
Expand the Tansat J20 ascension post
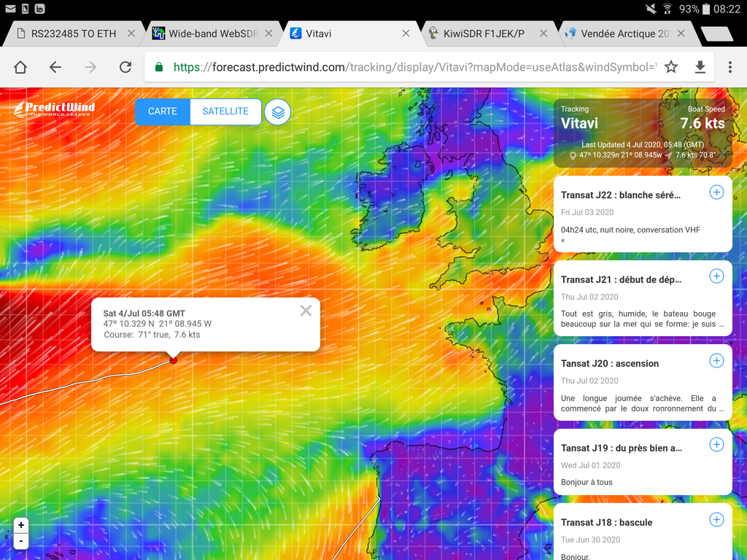[x=716, y=360]
